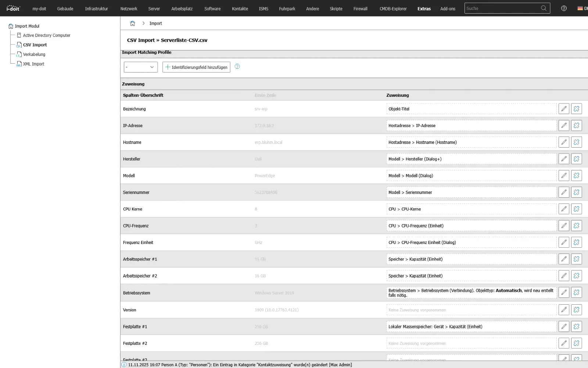Unassign the Seriennummer mapping via broken-link icon
This screenshot has width=588, height=368.
576,192
